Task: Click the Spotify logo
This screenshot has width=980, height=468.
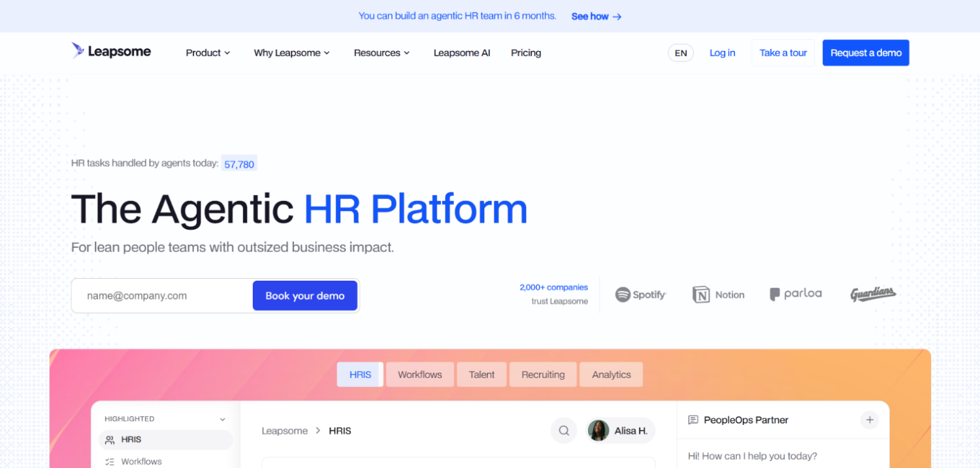Action: pos(640,295)
